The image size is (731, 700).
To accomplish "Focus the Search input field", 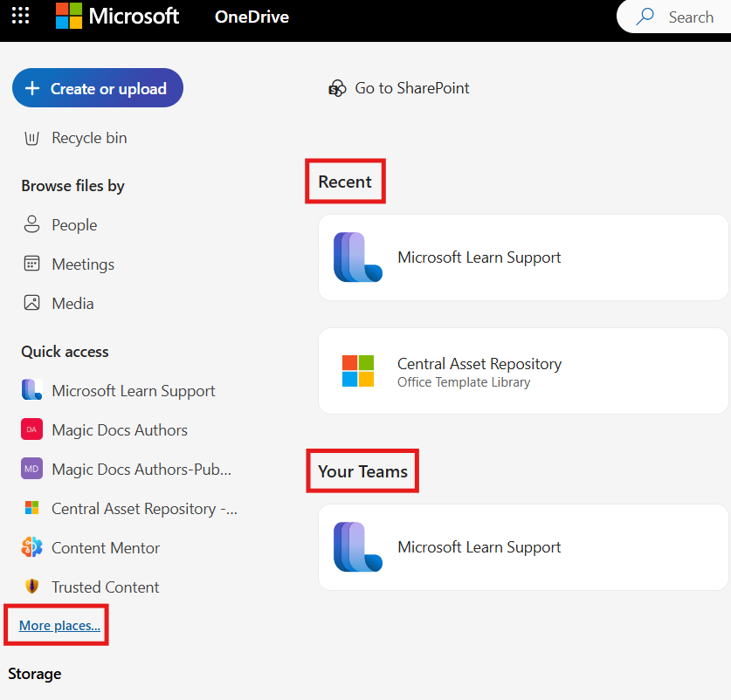I will [674, 17].
